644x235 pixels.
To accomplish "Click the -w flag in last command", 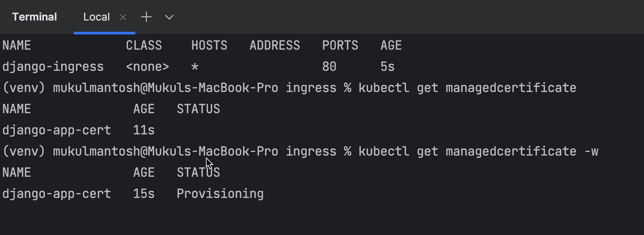I will [591, 152].
